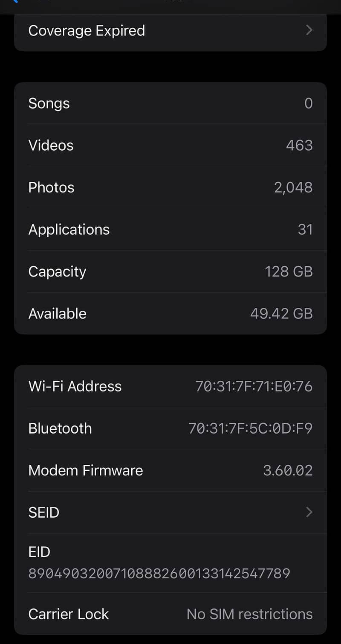341x644 pixels.
Task: Tap the EID number string
Action: click(159, 573)
